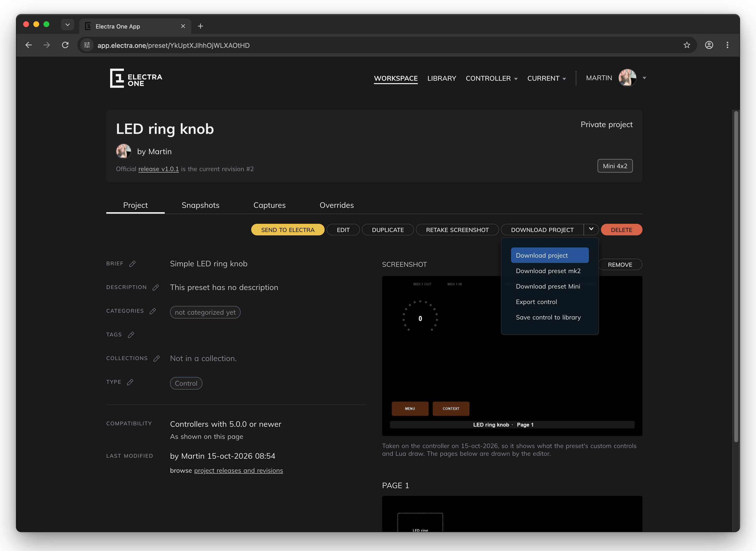The image size is (756, 551).
Task: Choose Download preset Mini
Action: click(550, 287)
